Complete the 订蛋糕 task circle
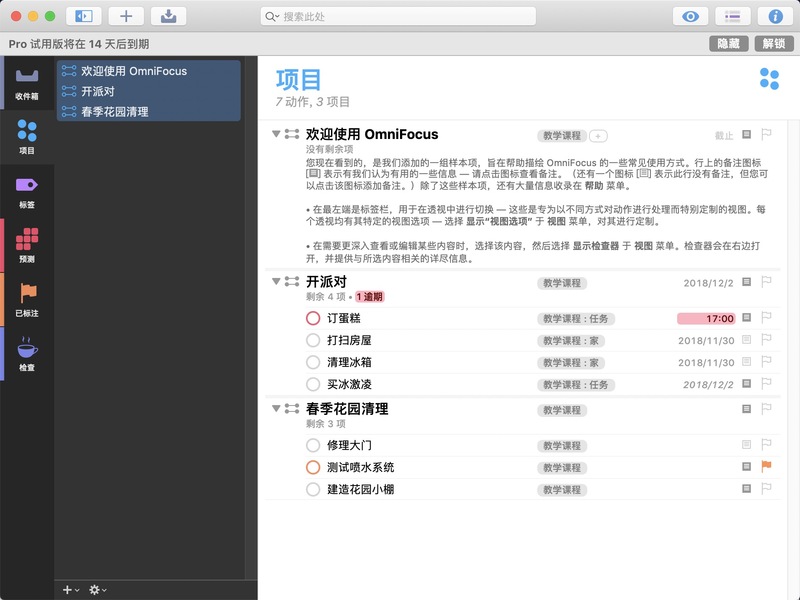The height and width of the screenshot is (600, 800). 313,318
